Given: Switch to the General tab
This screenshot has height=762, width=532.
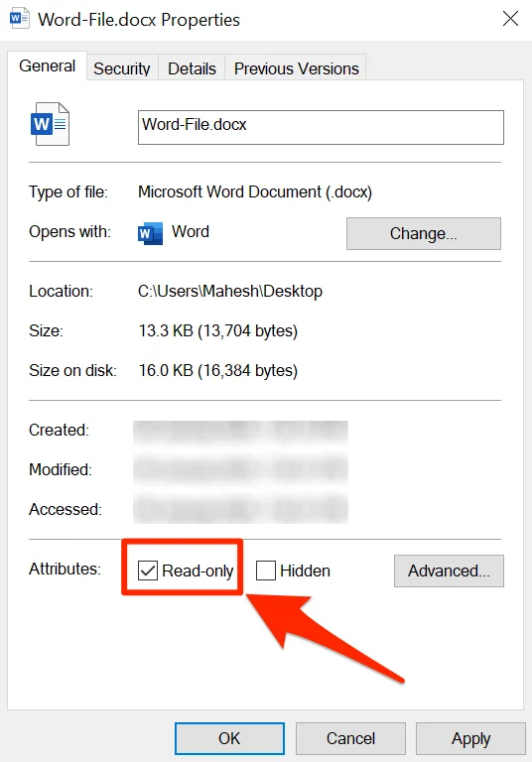Looking at the screenshot, I should [48, 65].
